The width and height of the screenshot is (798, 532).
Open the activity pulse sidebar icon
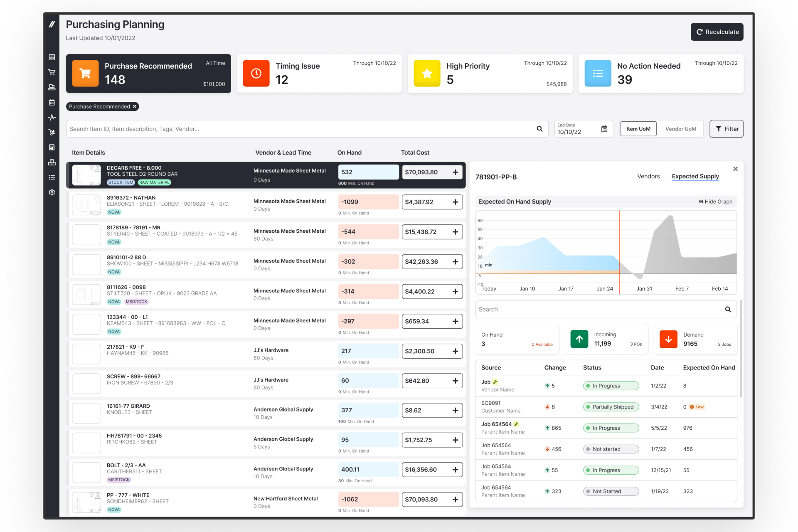pyautogui.click(x=52, y=117)
